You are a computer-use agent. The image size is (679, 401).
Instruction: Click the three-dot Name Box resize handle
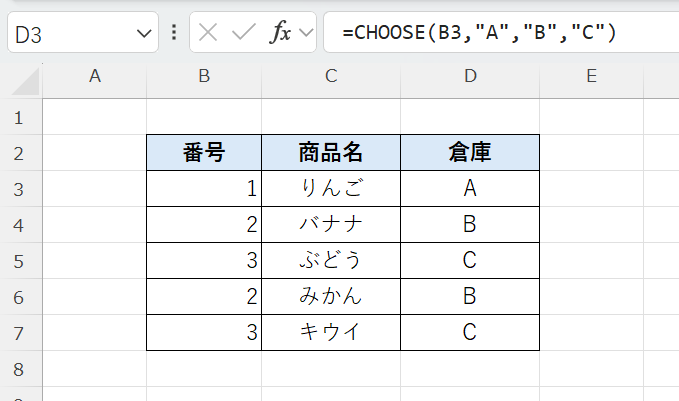pos(174,33)
